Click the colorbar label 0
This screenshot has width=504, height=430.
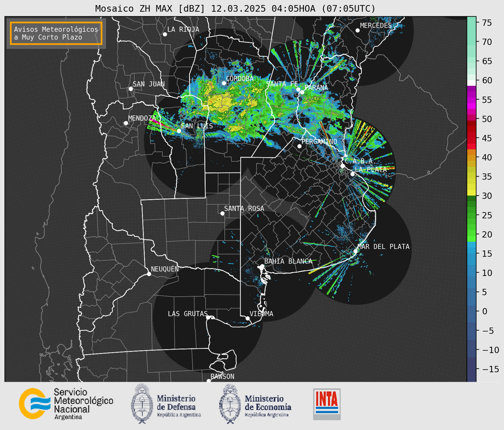click(x=484, y=311)
